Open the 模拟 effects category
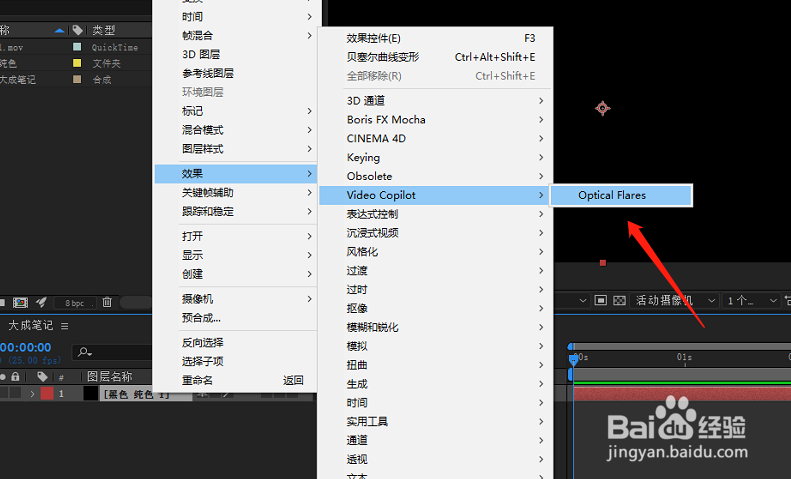The width and height of the screenshot is (791, 479). [435, 346]
